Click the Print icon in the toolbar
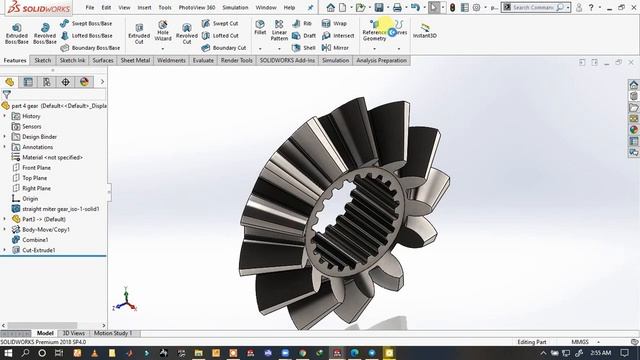This screenshot has width=640, height=360. [397, 7]
